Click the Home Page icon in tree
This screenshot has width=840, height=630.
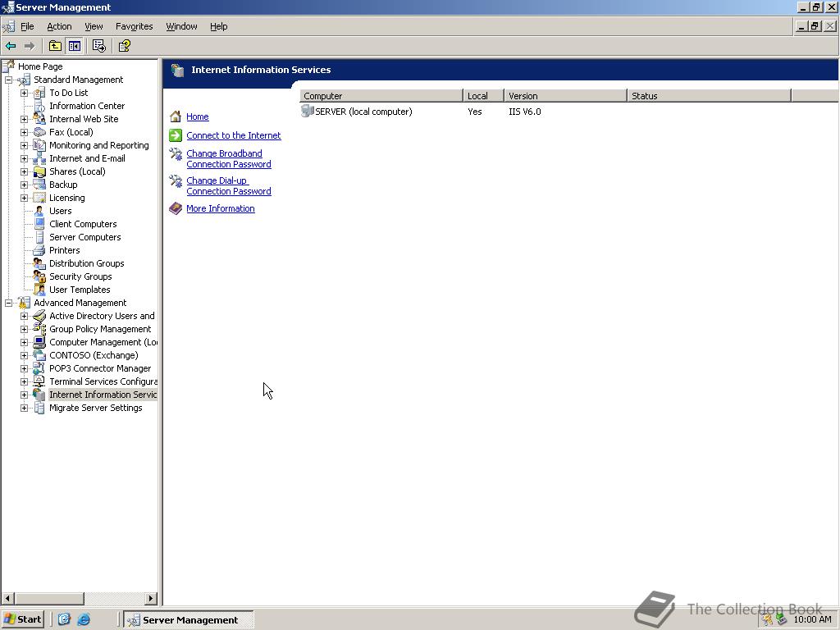(8, 66)
